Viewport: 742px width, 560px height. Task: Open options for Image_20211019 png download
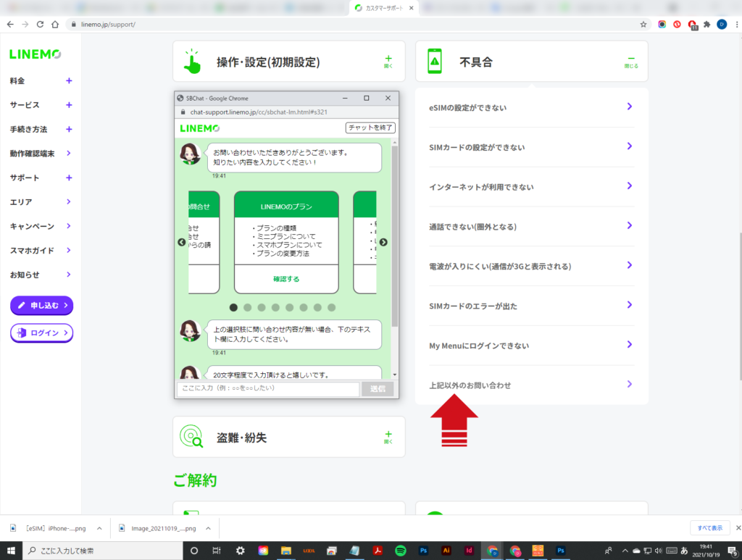click(x=208, y=528)
